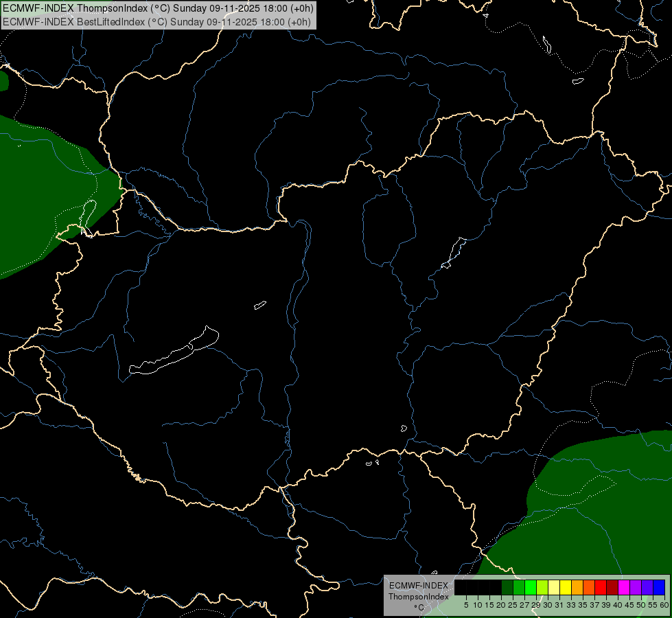Click the small lake outline northeast of Balaton
The image size is (672, 618).
pyautogui.click(x=260, y=306)
